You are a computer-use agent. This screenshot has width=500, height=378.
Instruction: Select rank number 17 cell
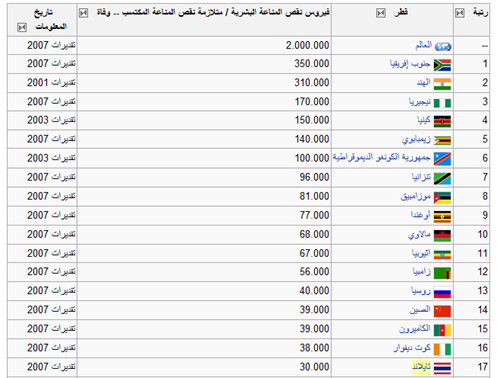(483, 367)
